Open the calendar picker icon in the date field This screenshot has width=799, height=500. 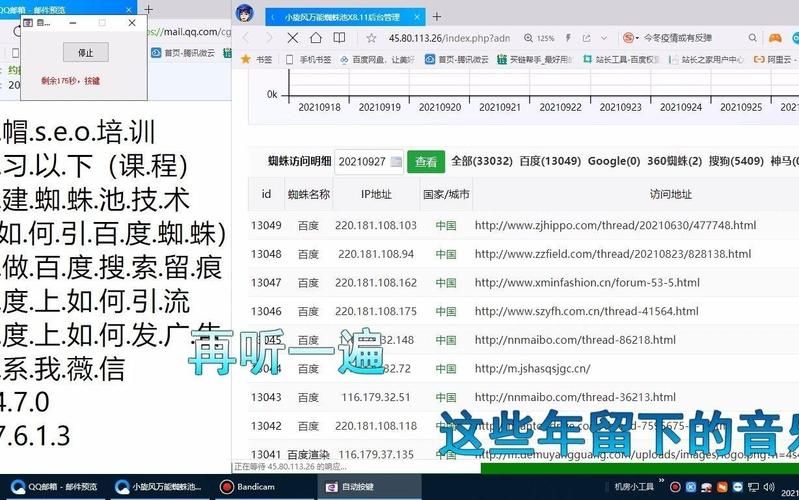pyautogui.click(x=395, y=162)
